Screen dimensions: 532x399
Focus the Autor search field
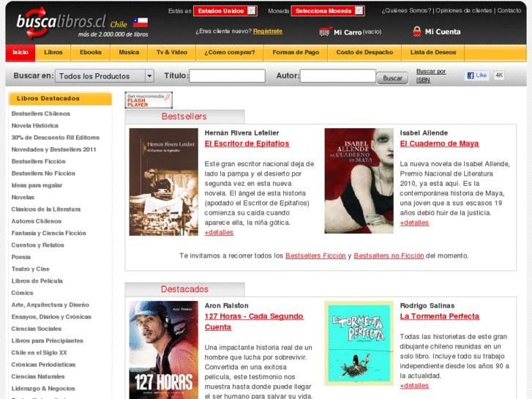(x=338, y=75)
